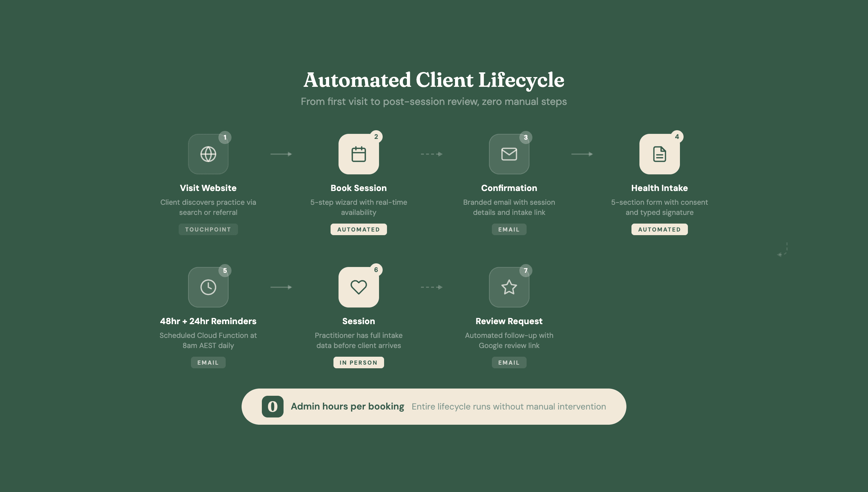
Task: Click the 48hr + 24hr Reminders title
Action: (208, 321)
